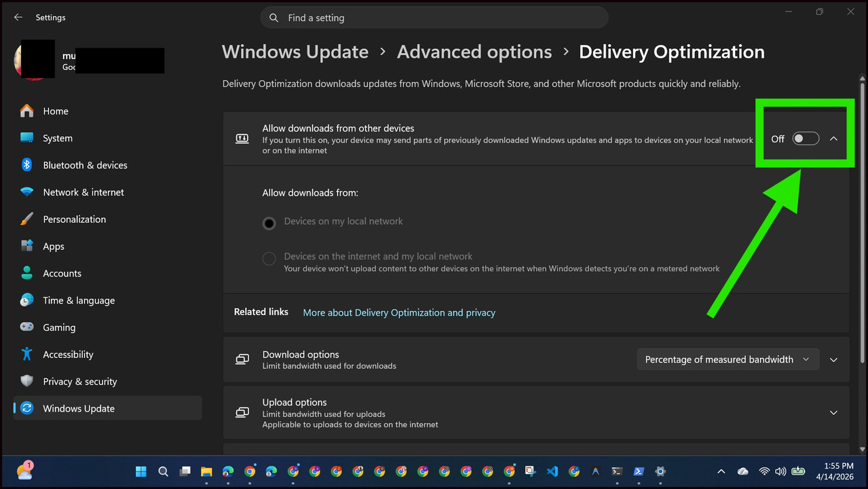Click the Download options monitor icon
Image resolution: width=868 pixels, height=489 pixels.
click(x=242, y=359)
